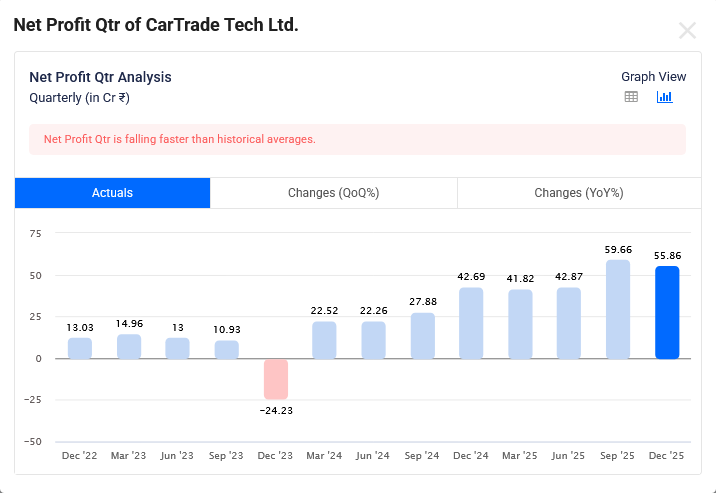Select the Sep '24 bar showing 27.88

pos(422,336)
